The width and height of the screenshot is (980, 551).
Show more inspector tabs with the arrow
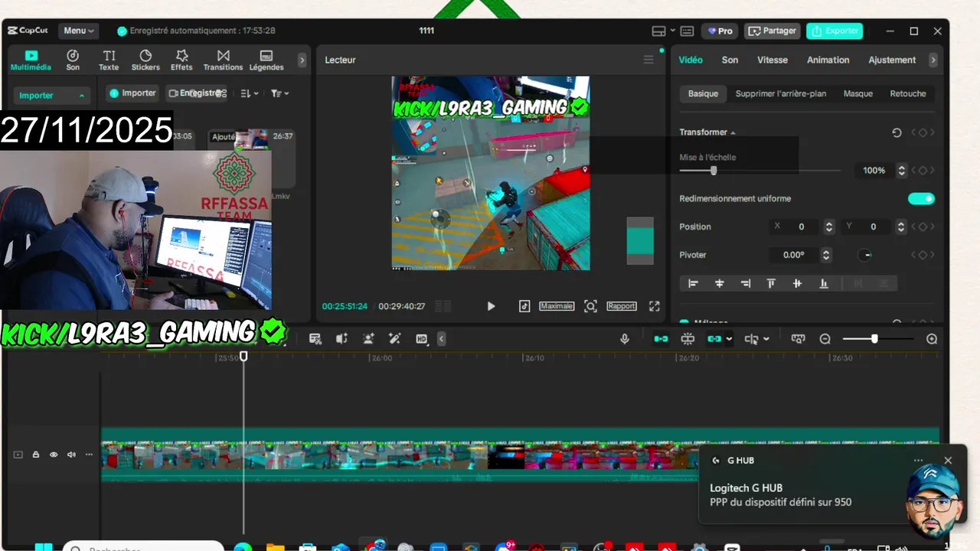[x=933, y=60]
